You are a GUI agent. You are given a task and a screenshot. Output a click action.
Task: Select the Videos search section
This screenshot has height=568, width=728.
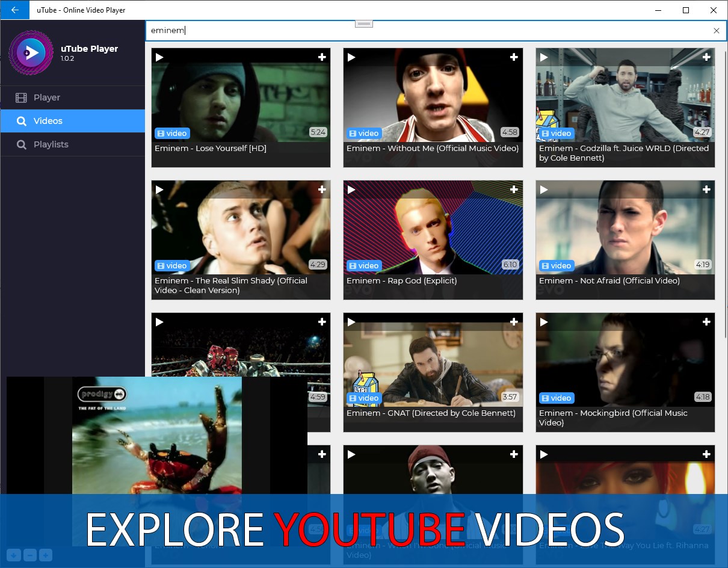pos(72,121)
